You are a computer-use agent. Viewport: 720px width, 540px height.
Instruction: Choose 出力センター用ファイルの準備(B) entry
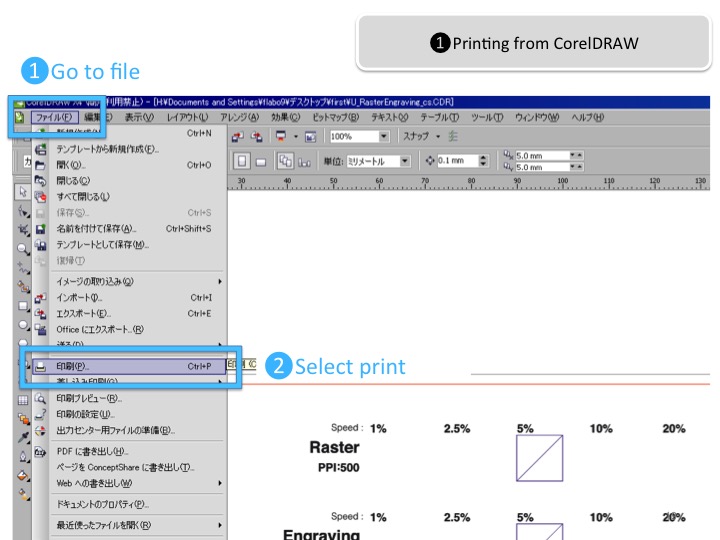point(129,430)
